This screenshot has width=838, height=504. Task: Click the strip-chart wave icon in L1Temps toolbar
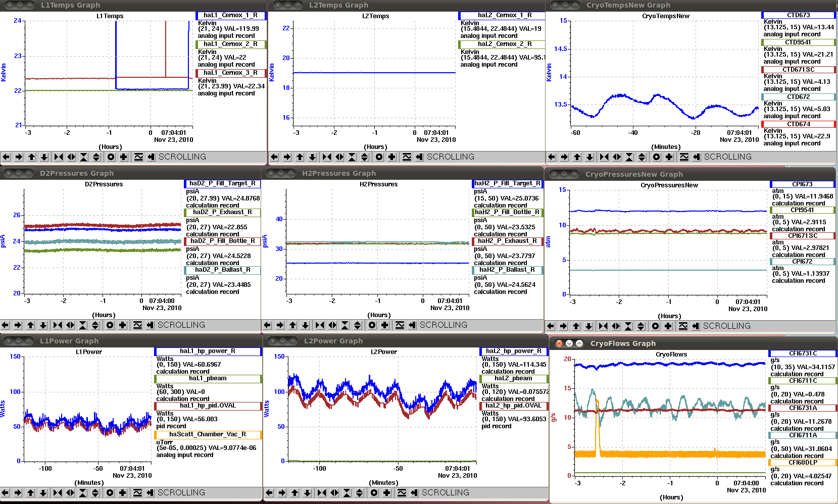pos(138,157)
